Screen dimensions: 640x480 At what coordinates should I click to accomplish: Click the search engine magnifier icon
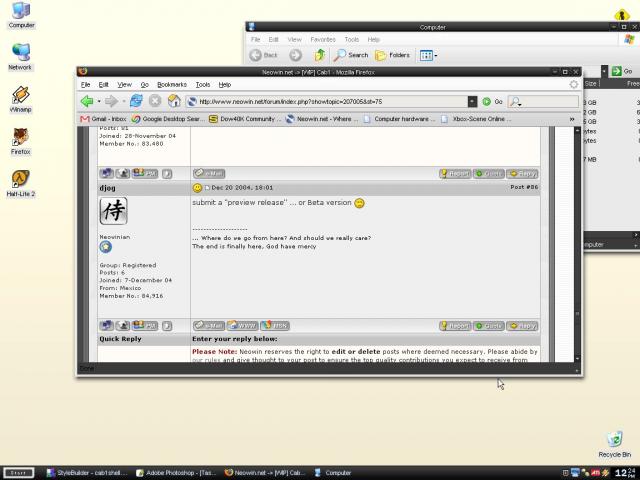pos(516,102)
